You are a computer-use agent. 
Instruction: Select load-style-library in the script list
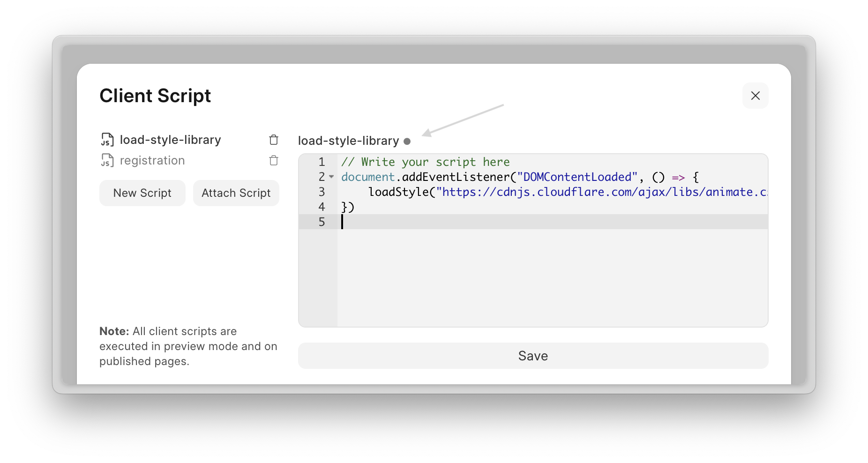(170, 140)
